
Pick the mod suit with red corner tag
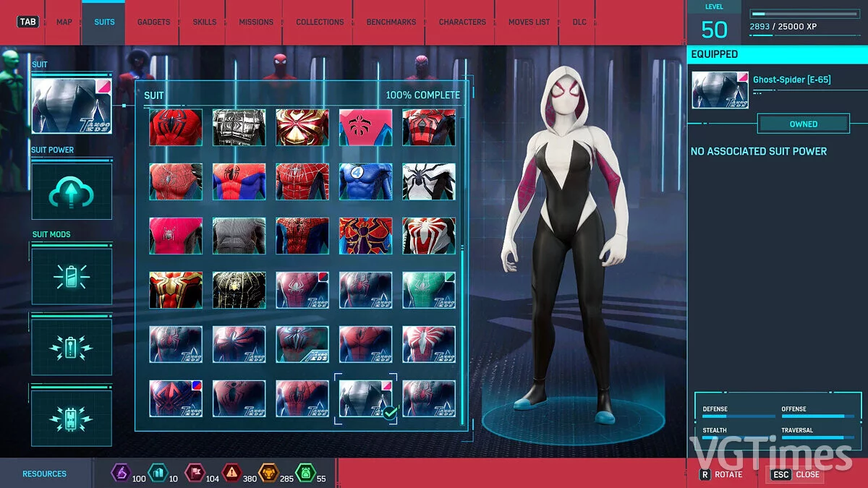[302, 290]
